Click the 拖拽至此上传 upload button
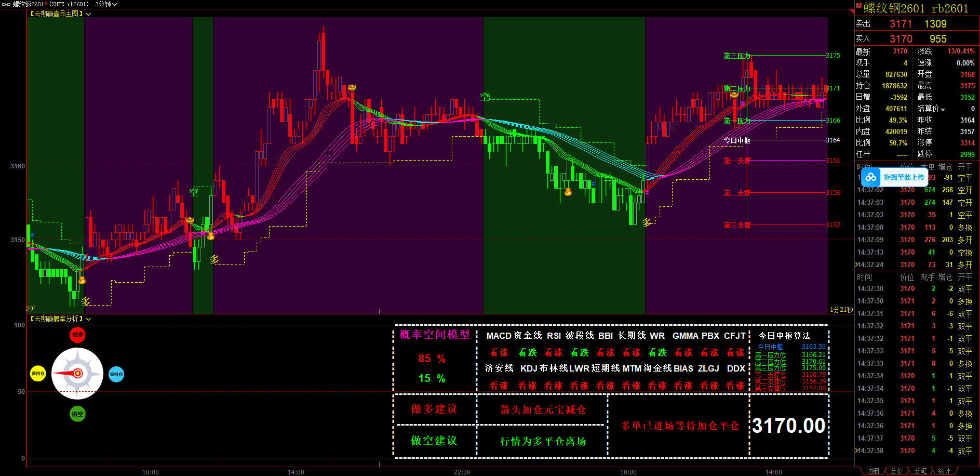980x476 pixels. click(894, 177)
